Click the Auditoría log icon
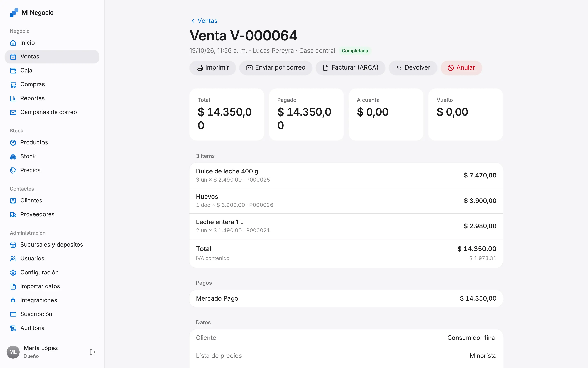This screenshot has height=368, width=588. click(13, 328)
